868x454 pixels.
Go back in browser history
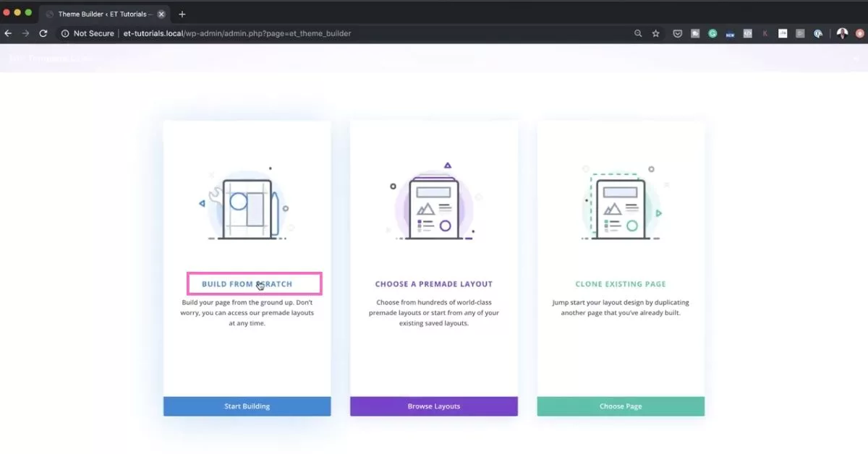[x=8, y=33]
